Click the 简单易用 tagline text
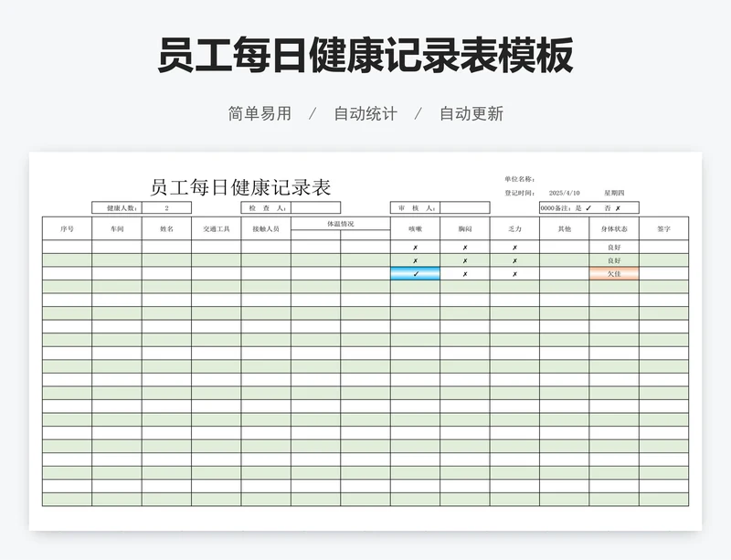Screen dimensions: 731x560 [260, 114]
